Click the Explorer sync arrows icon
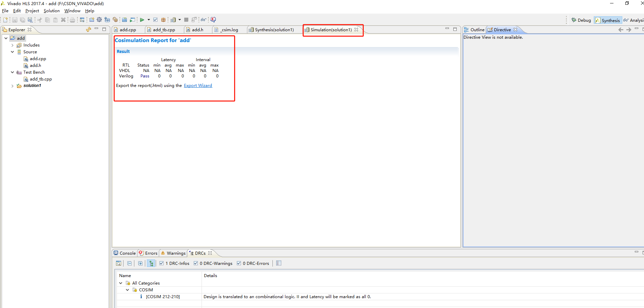This screenshot has width=644, height=308. [x=89, y=30]
